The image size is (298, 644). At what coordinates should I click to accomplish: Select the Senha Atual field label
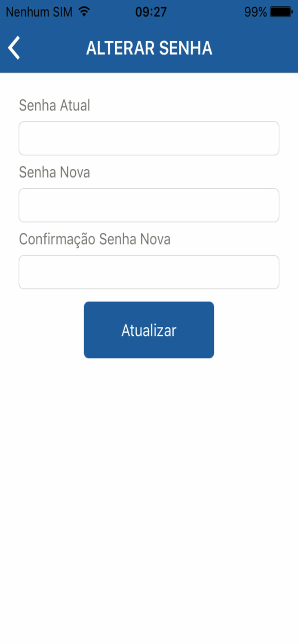[55, 106]
